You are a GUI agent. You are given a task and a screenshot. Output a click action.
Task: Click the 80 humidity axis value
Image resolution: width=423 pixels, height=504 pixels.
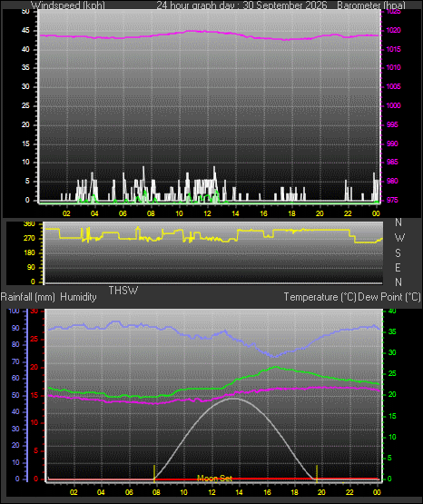15,344
